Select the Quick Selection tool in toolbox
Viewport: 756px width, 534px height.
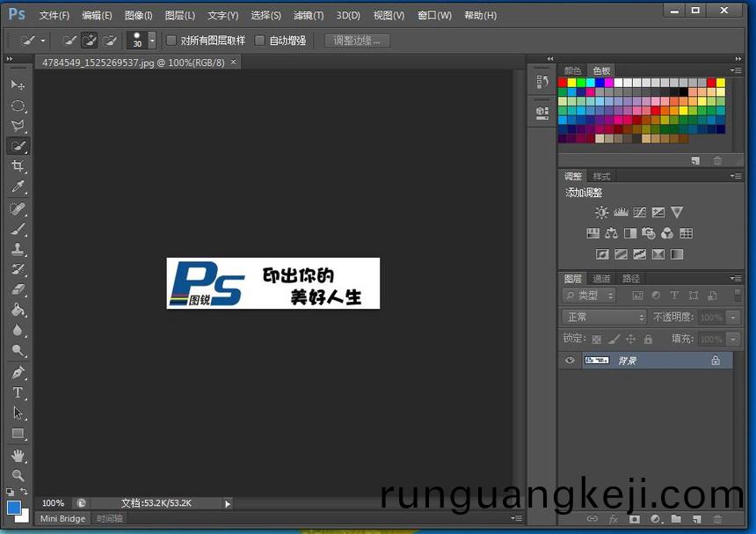click(x=18, y=146)
